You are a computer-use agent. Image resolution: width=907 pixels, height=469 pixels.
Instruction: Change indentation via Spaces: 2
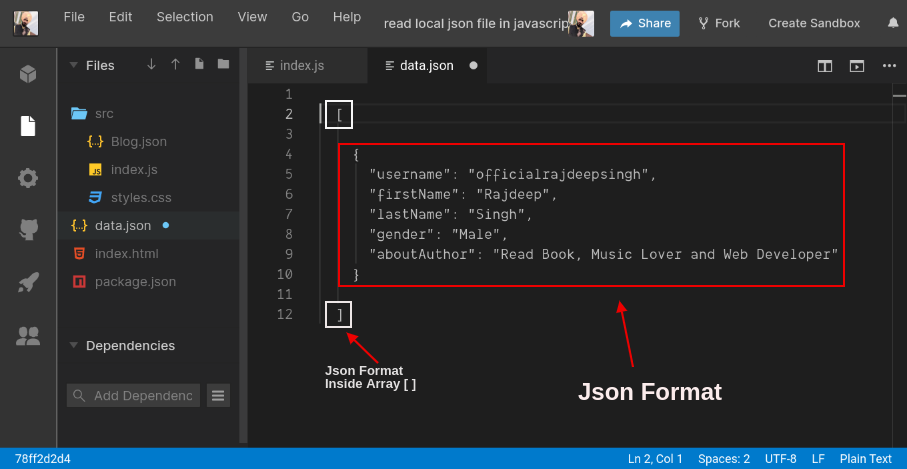pos(724,459)
